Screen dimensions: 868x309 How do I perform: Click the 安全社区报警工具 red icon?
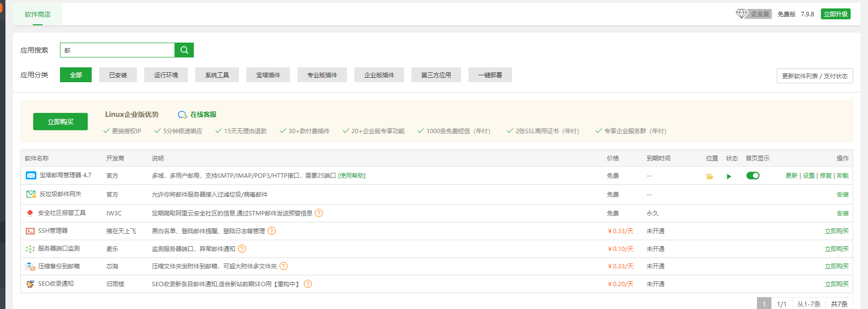point(30,213)
